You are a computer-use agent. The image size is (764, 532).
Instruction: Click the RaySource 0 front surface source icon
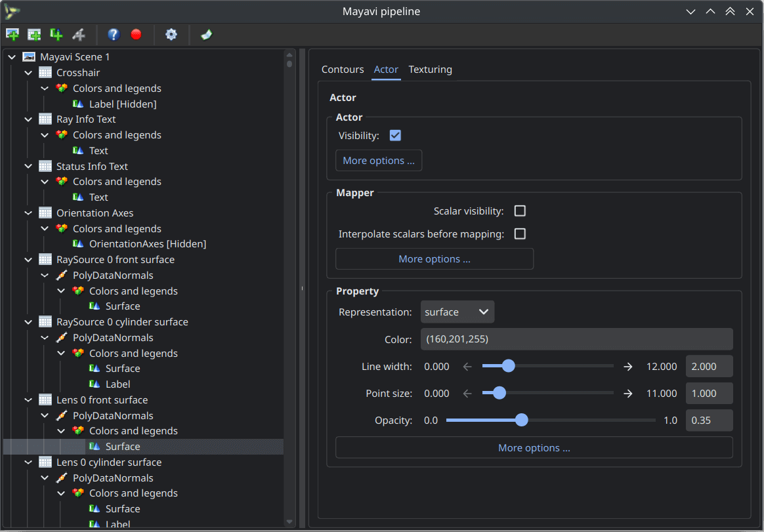click(x=45, y=260)
